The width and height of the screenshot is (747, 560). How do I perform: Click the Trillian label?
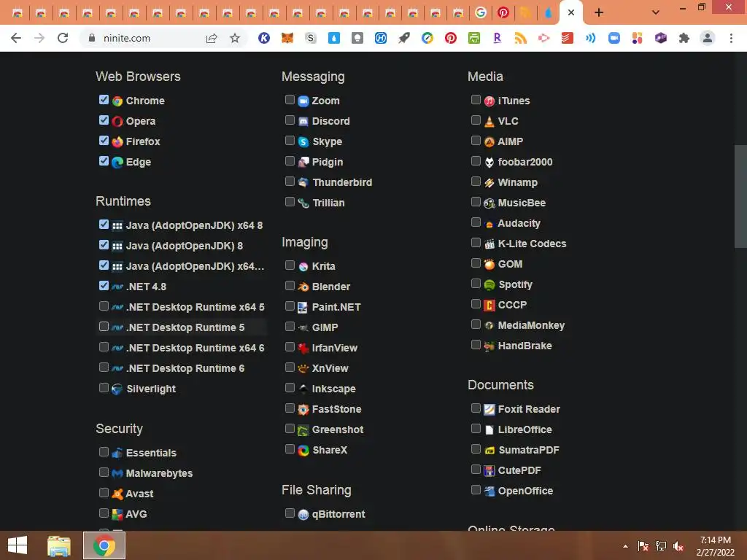(x=329, y=203)
